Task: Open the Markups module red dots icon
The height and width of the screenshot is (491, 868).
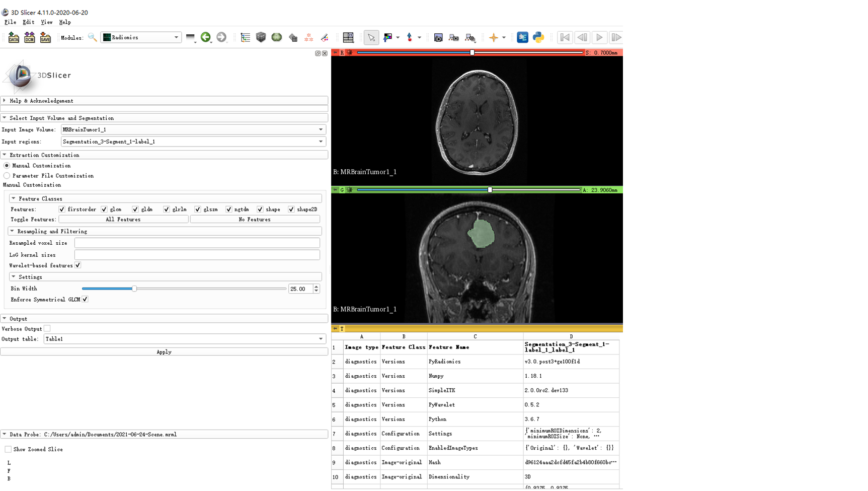Action: 308,37
